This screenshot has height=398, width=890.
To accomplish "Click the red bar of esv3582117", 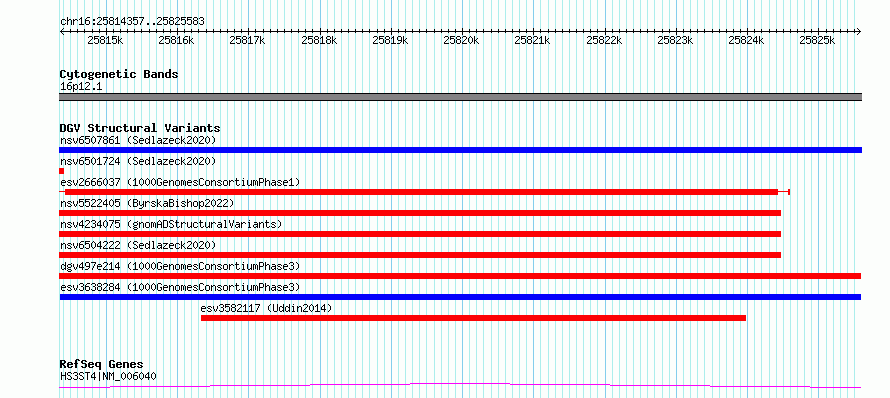I will [473, 318].
